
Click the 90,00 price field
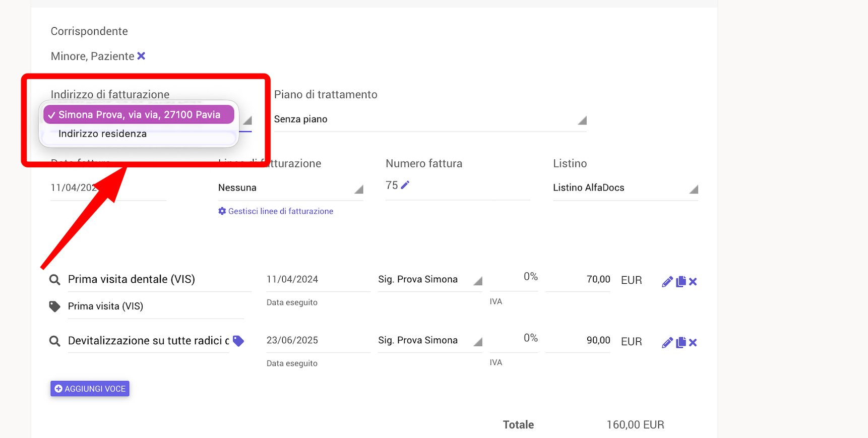[x=578, y=341]
